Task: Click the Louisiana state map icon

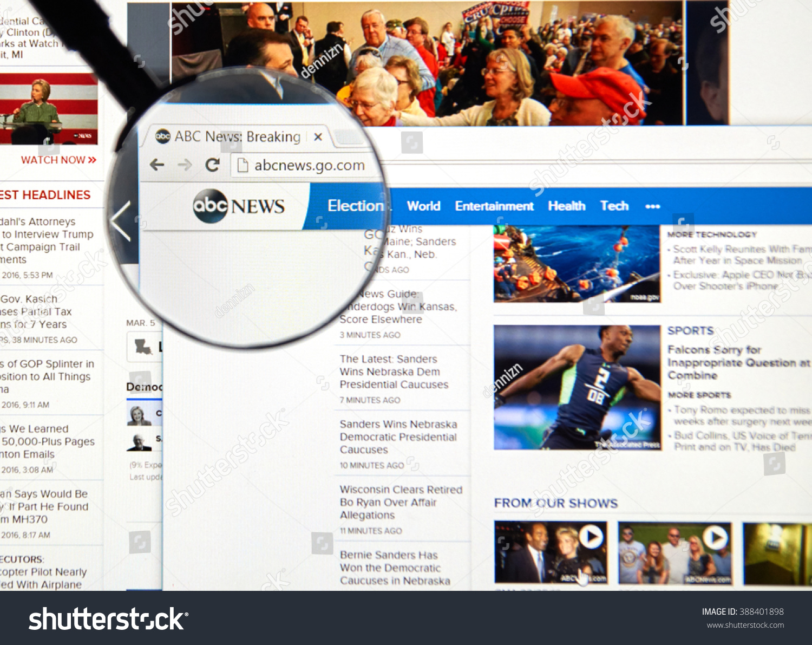Action: pyautogui.click(x=143, y=347)
